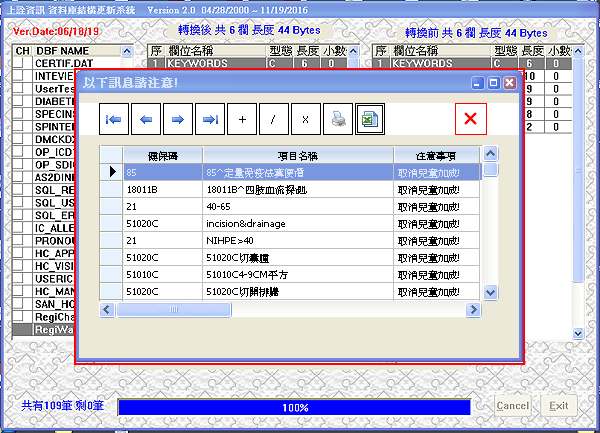
Task: Jump to first record navigation button
Action: (x=115, y=119)
